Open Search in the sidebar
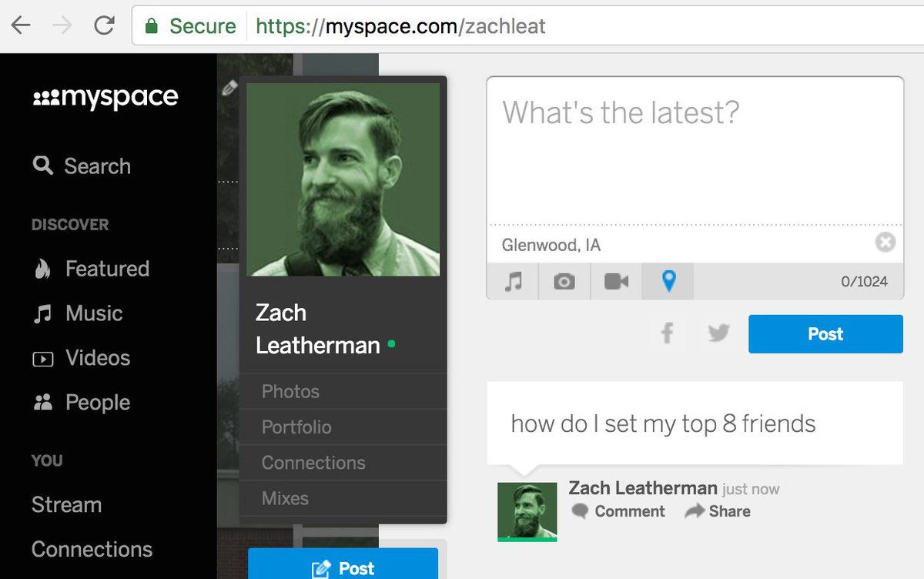Image resolution: width=924 pixels, height=579 pixels. pos(82,166)
